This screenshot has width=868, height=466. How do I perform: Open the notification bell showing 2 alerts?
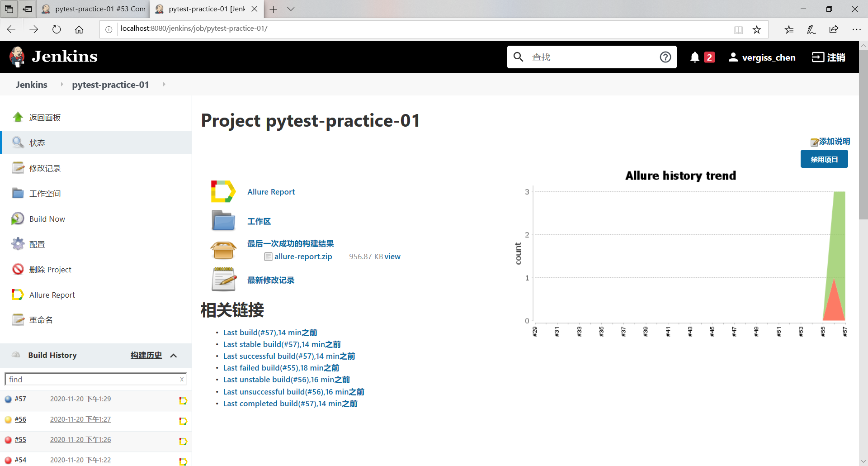695,57
